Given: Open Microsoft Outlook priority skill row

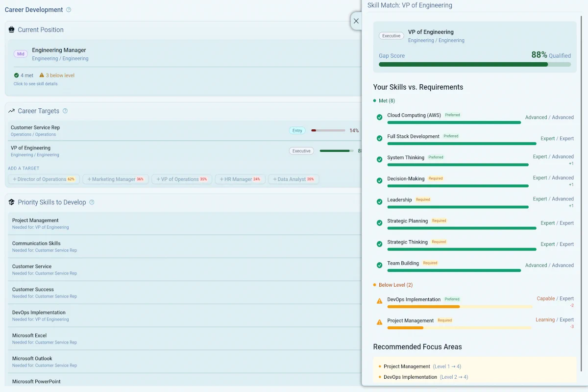Looking at the screenshot, I should pos(185,362).
